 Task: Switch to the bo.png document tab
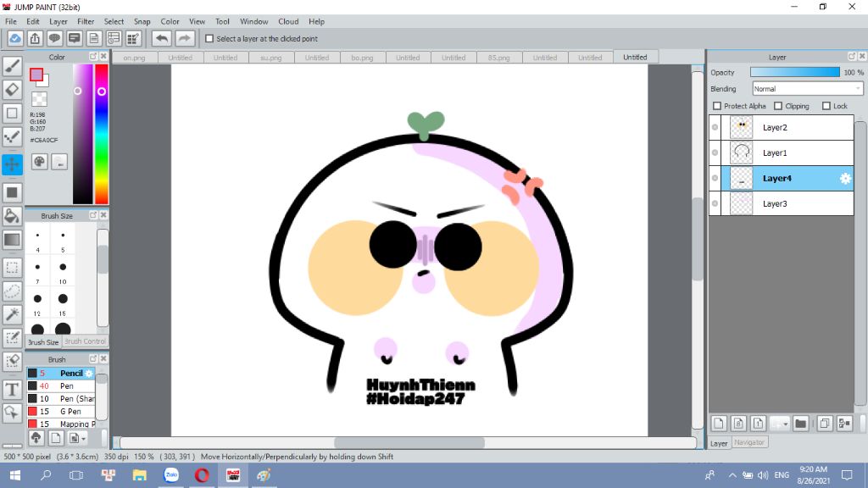(362, 58)
